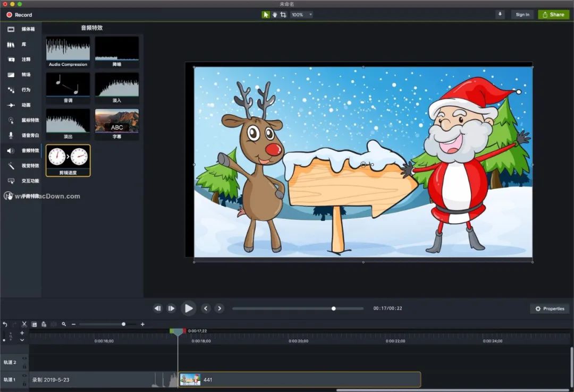Open the 媒体箱 (Media Bin) tab
This screenshot has width=574, height=392.
point(21,29)
